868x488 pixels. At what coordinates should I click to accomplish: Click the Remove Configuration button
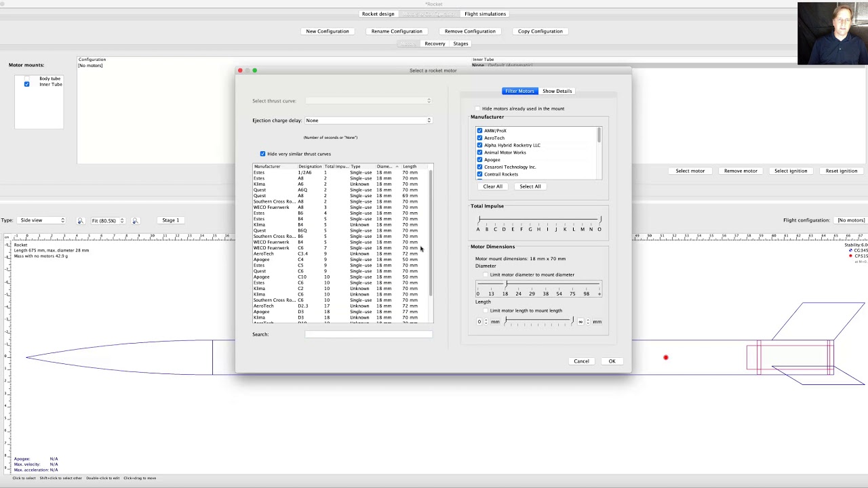coord(470,31)
